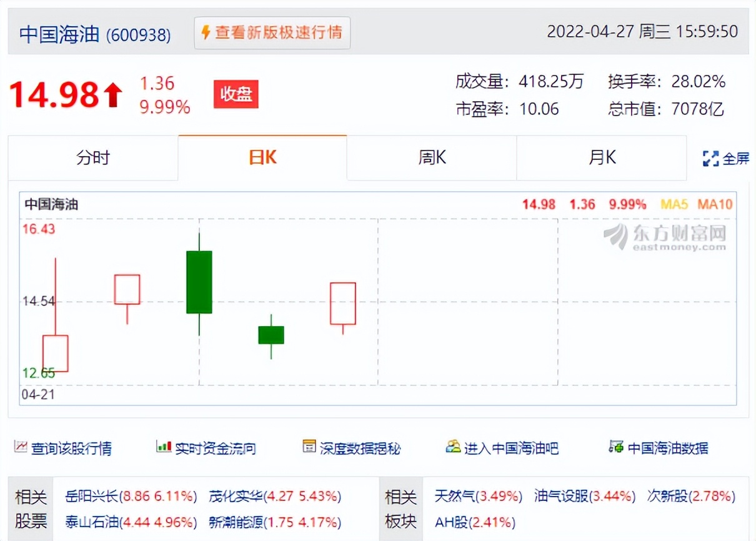Click the stock quote chart icon
Image resolution: width=756 pixels, height=541 pixels.
(x=21, y=447)
